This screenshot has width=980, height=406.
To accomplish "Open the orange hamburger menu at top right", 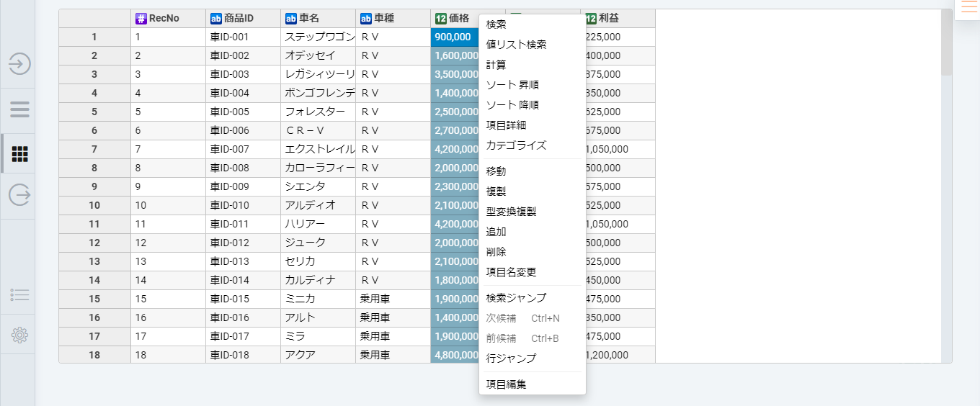I will coord(969,8).
